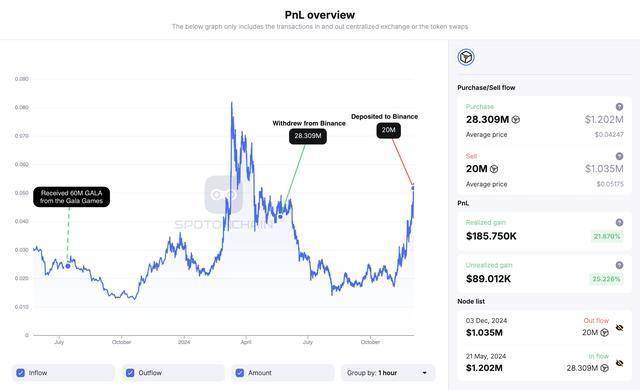Open the Sell help question-mark icon
The height and width of the screenshot is (390, 640).
[x=619, y=156]
